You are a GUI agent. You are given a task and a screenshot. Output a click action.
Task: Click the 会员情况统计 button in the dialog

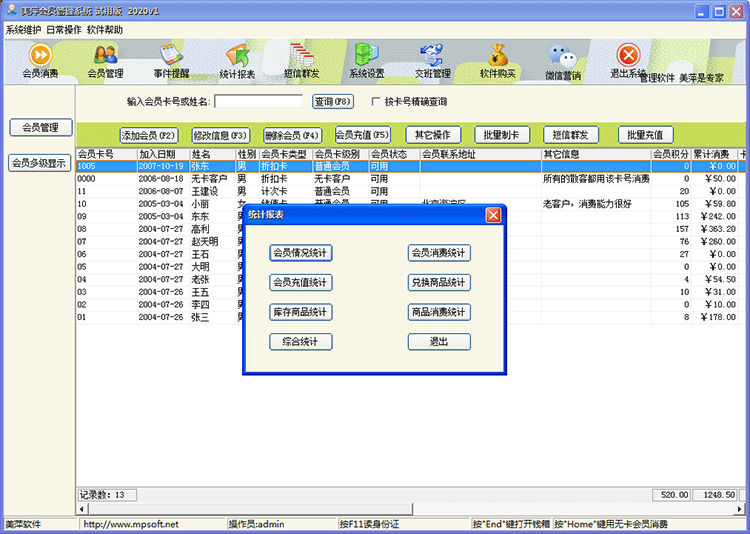301,253
